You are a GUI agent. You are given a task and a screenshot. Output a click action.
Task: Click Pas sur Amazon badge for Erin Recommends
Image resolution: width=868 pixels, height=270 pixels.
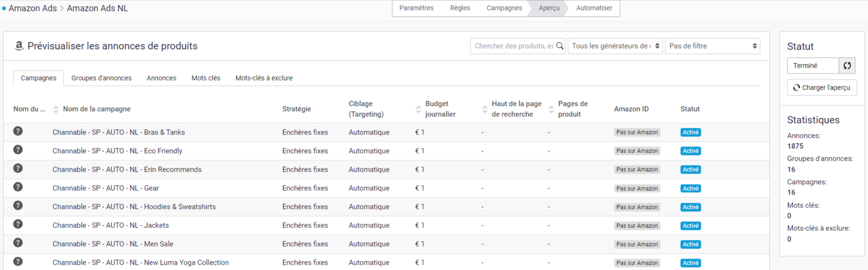click(x=637, y=169)
